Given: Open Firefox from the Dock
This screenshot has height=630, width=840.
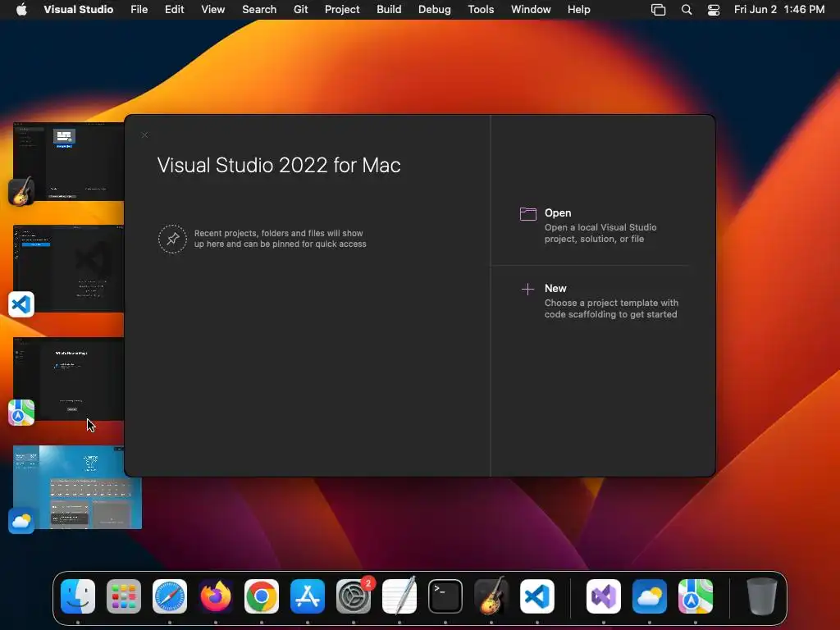Looking at the screenshot, I should [x=216, y=596].
